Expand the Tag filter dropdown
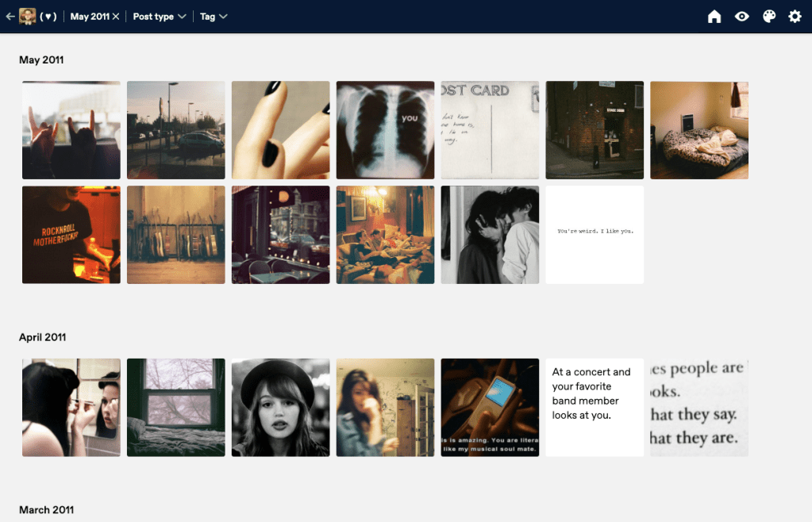The image size is (812, 522). [214, 17]
